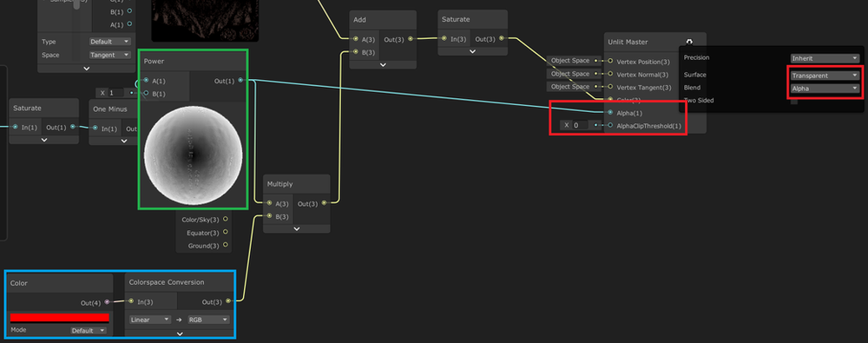Click the Color/Sky(3) output port

pos(226,220)
